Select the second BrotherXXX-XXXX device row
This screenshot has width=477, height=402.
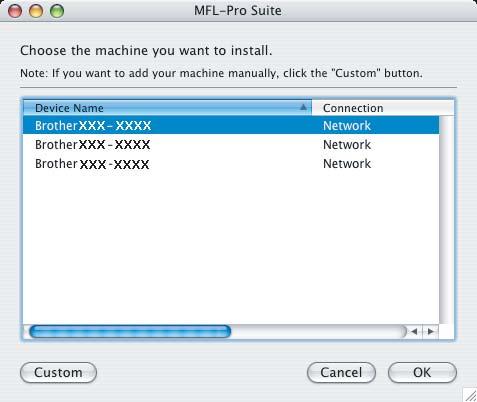231,145
